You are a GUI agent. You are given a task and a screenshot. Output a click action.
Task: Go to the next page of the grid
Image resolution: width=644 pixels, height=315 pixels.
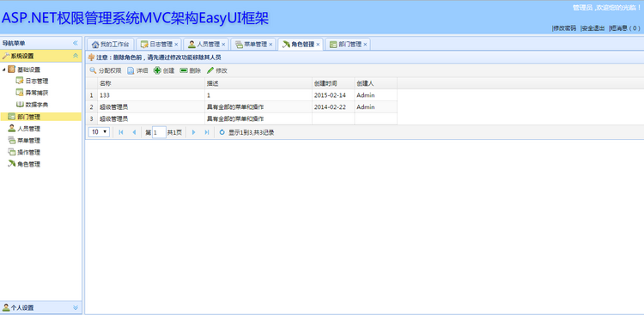click(x=194, y=132)
